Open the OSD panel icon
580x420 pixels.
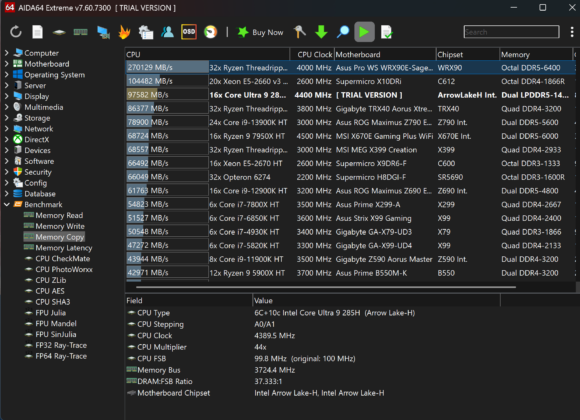pos(189,32)
